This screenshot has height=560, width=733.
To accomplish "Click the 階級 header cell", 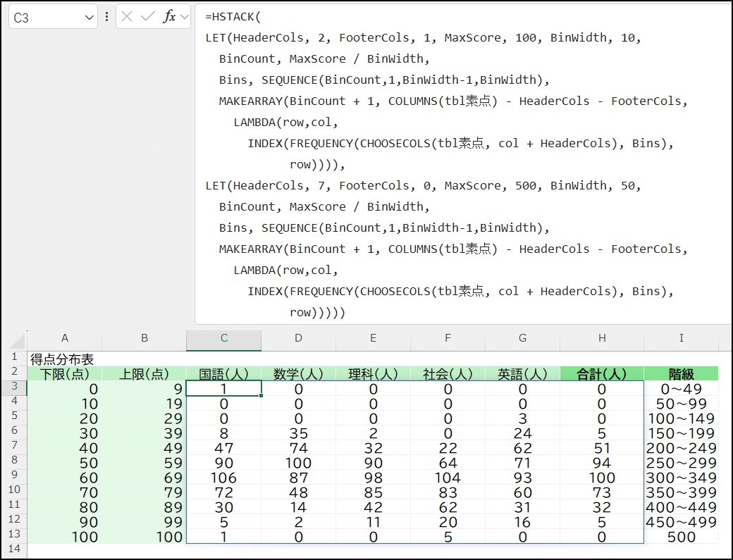I will point(681,373).
